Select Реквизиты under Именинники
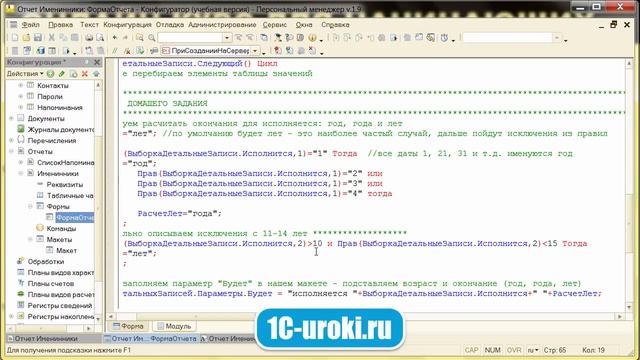This screenshot has width=640, height=360. tap(64, 184)
